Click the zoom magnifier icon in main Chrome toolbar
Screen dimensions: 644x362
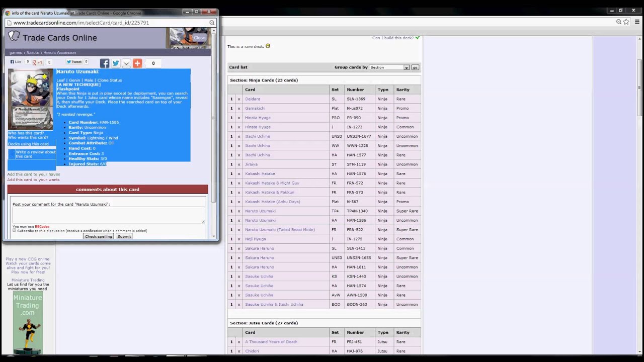[619, 22]
